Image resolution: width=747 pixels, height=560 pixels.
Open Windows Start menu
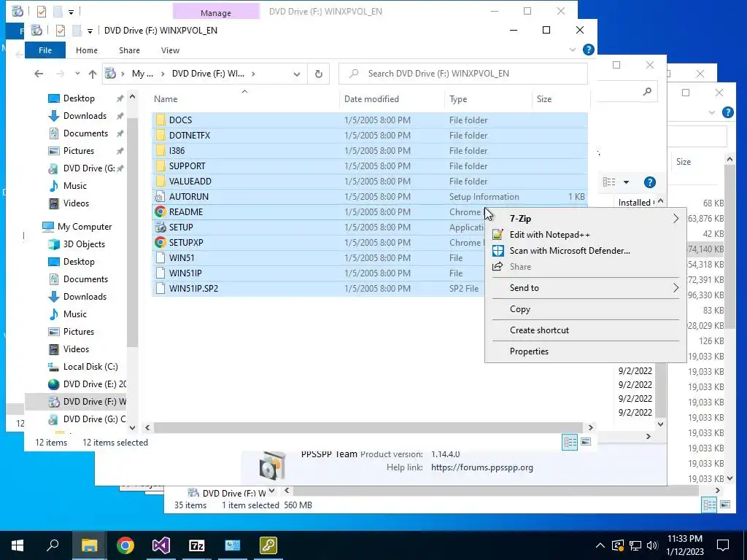point(18,545)
